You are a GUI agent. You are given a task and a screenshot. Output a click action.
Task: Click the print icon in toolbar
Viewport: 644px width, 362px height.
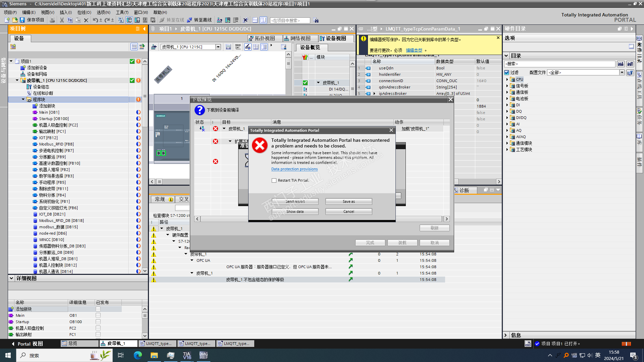(52, 20)
